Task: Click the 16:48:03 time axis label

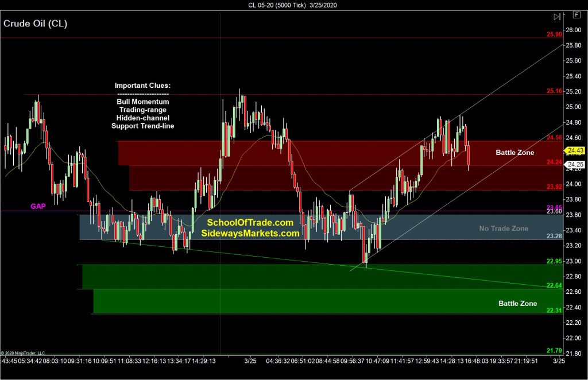Action: point(477,361)
